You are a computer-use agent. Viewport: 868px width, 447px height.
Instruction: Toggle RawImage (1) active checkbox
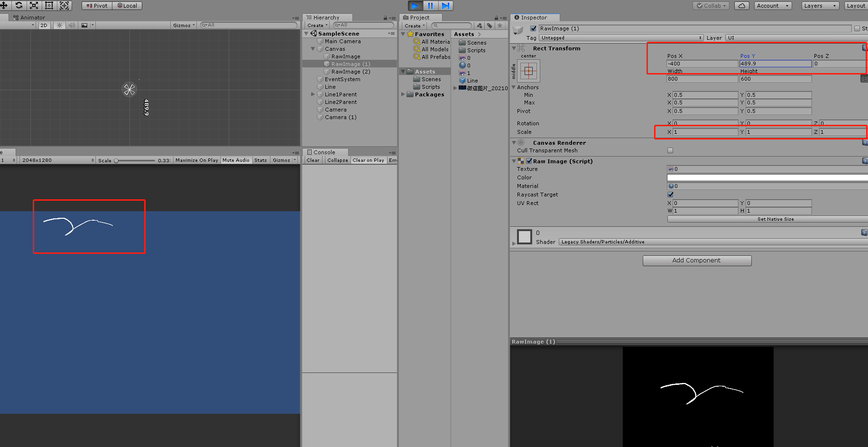[x=533, y=28]
